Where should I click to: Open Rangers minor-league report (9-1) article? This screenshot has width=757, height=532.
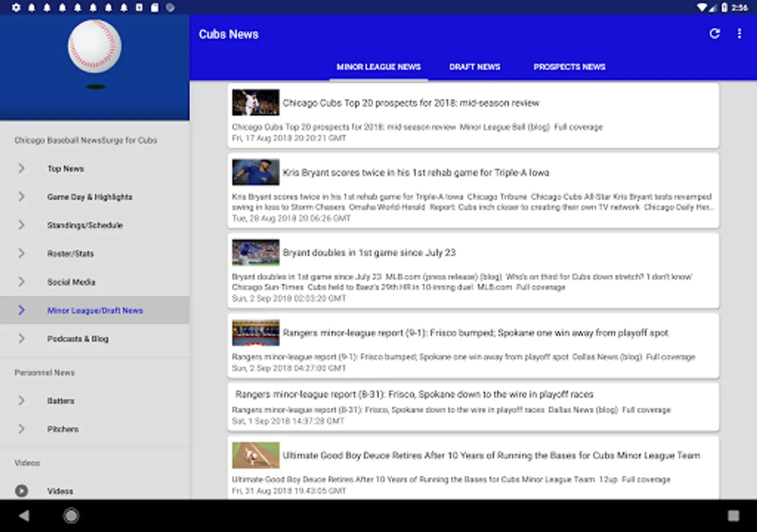(473, 346)
